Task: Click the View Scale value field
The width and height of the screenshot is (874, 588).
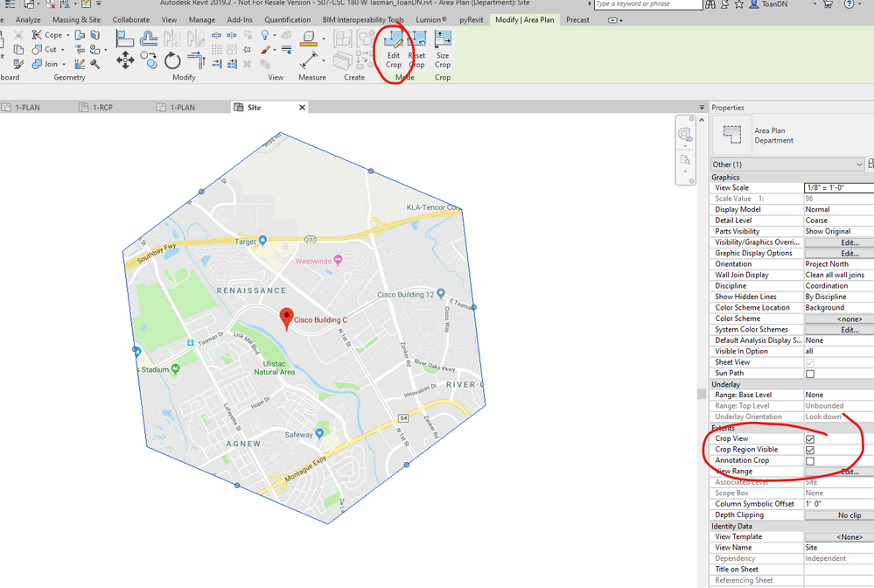Action: click(839, 188)
